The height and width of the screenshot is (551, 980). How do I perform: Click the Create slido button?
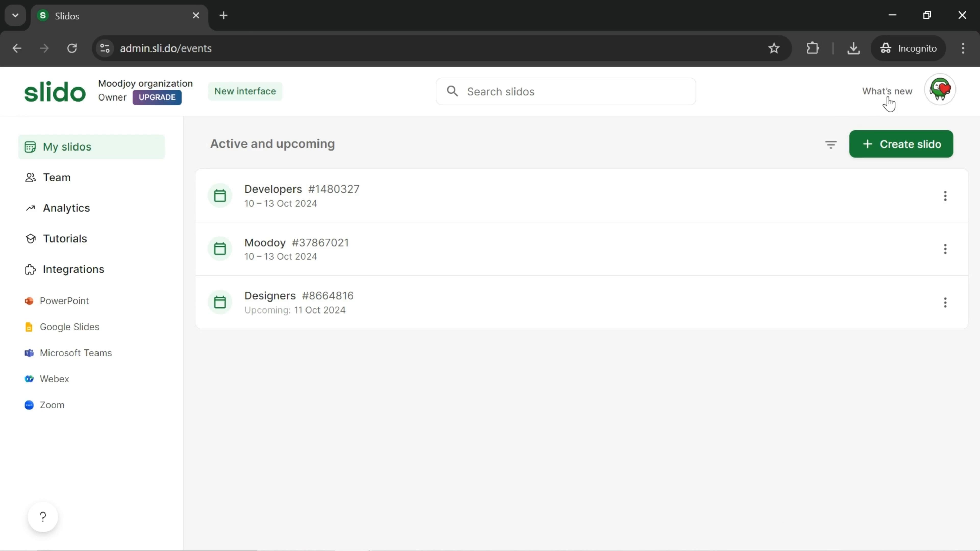click(901, 143)
